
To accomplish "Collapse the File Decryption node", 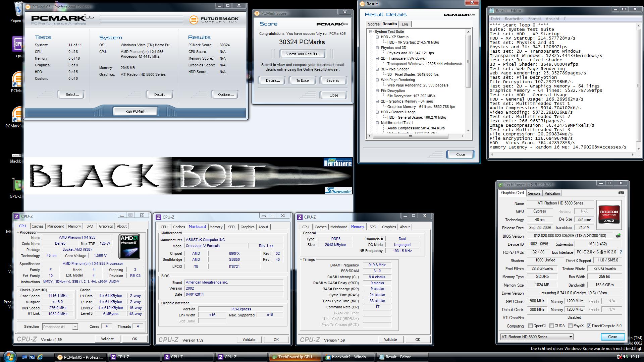I will (x=377, y=91).
